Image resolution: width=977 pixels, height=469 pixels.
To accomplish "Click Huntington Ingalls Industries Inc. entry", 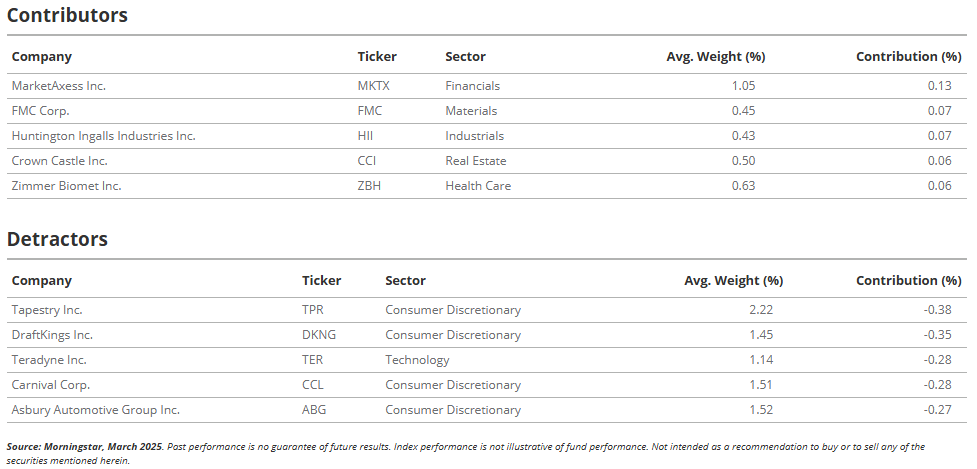I will pyautogui.click(x=103, y=136).
